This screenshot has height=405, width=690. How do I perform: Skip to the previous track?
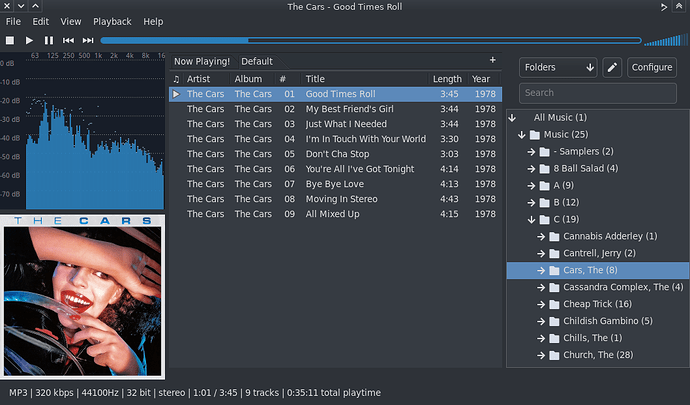pos(68,40)
